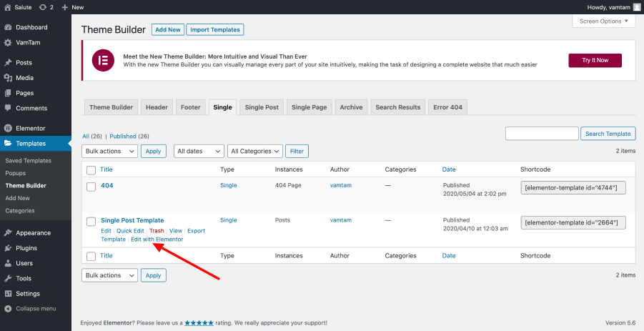644x331 pixels.
Task: Click the Add New button next to Theme Builder
Action: point(168,29)
